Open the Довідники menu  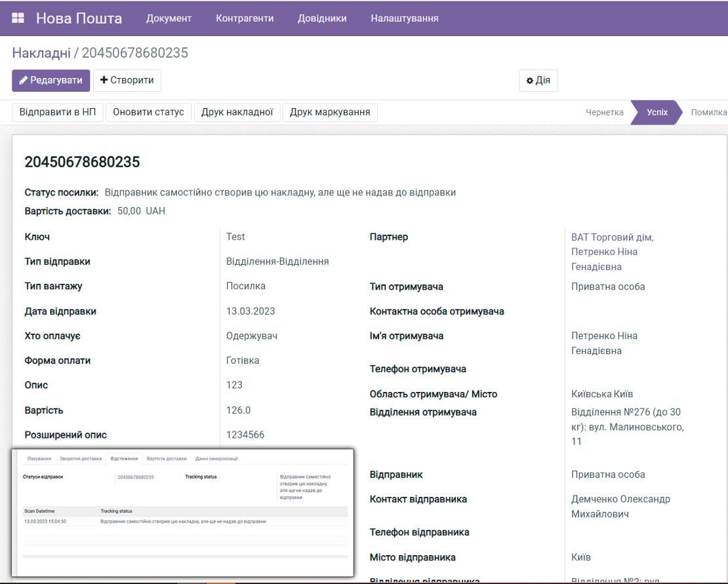tap(322, 18)
